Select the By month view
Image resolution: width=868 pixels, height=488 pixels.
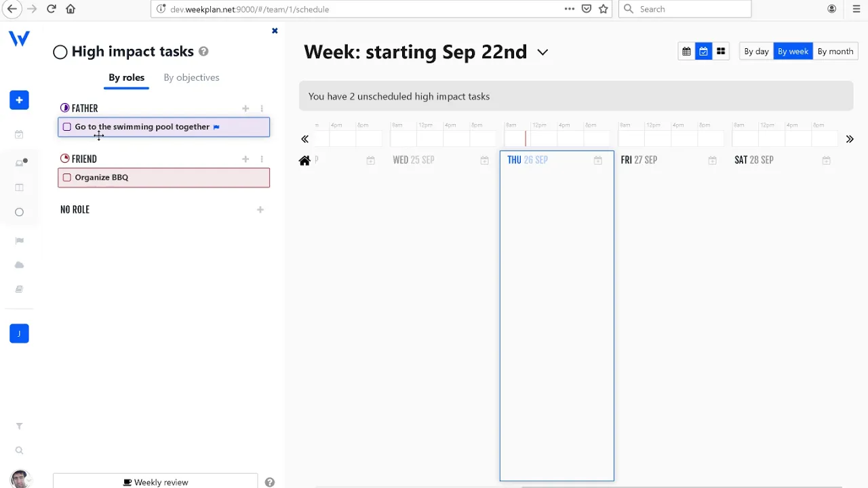(x=835, y=51)
